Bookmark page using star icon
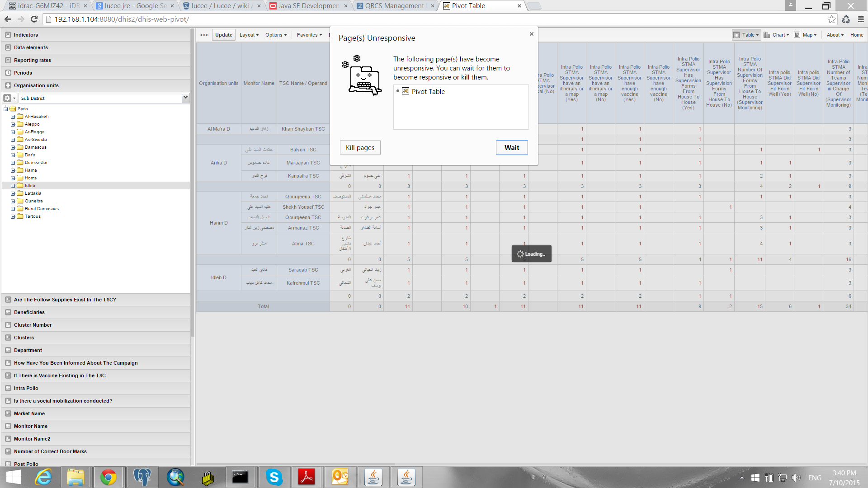The width and height of the screenshot is (868, 488). click(x=831, y=19)
